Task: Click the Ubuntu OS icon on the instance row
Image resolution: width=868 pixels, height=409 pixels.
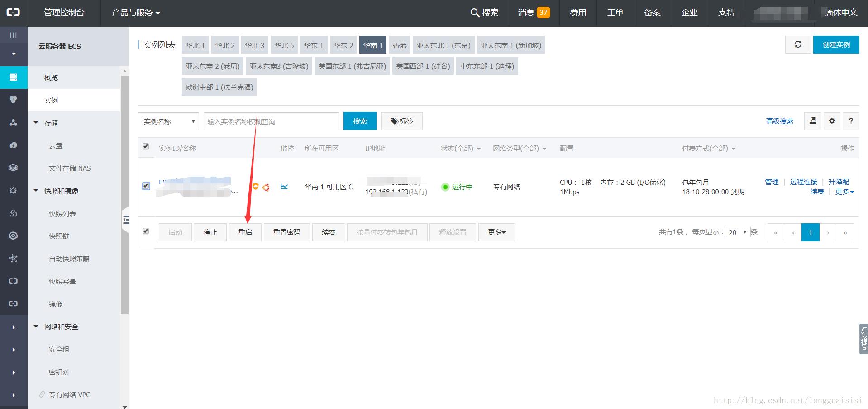Action: [x=266, y=187]
